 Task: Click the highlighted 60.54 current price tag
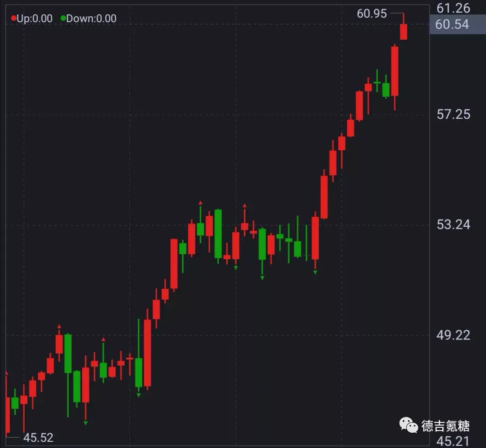pyautogui.click(x=457, y=24)
